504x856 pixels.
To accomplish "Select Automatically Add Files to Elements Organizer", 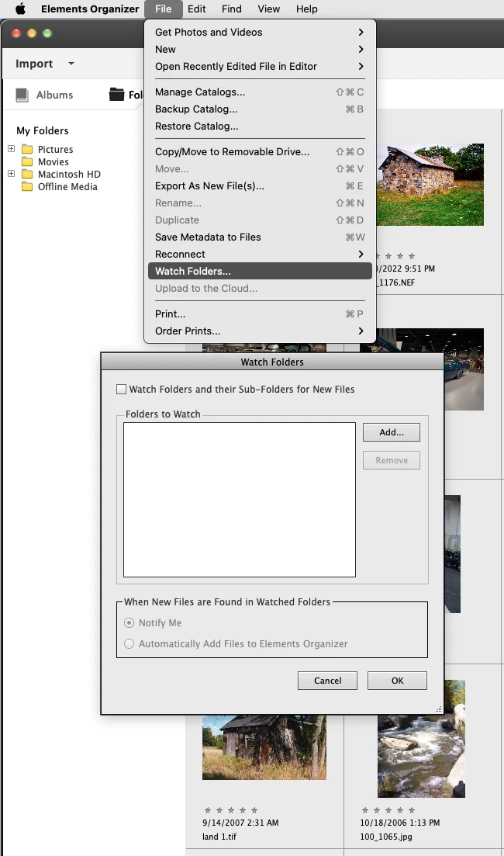I will click(x=129, y=644).
